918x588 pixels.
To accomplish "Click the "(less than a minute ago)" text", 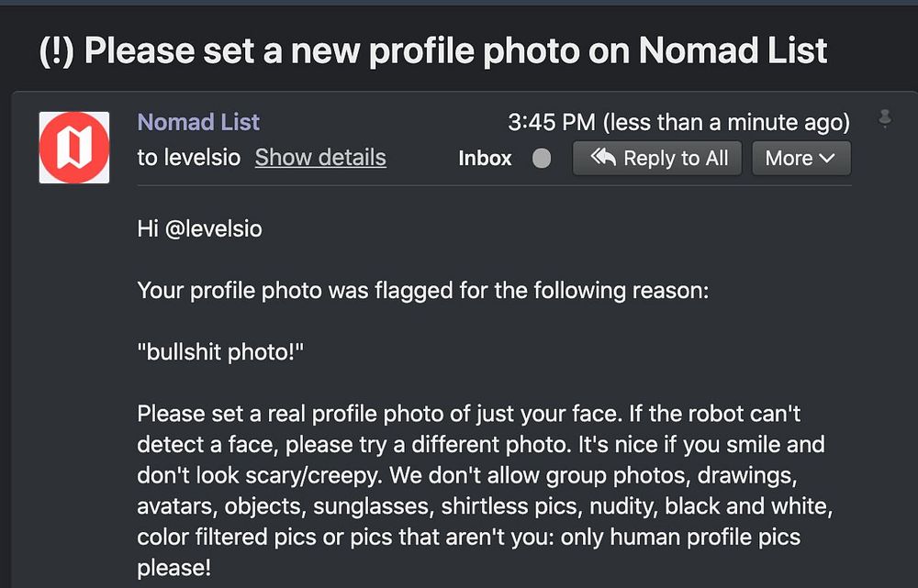I will (726, 122).
